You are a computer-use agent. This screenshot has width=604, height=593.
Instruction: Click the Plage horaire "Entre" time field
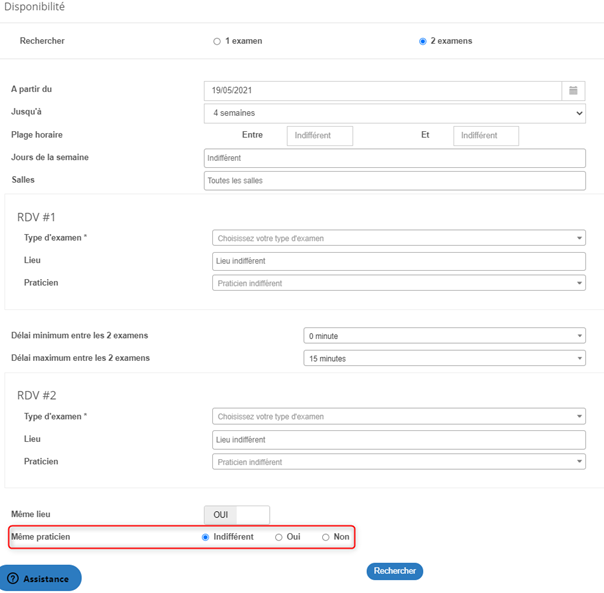320,135
